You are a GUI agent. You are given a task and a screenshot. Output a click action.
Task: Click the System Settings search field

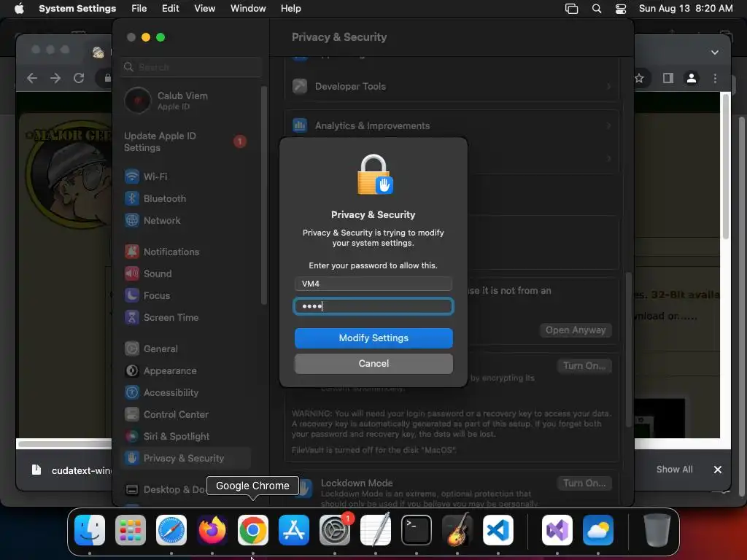(192, 67)
